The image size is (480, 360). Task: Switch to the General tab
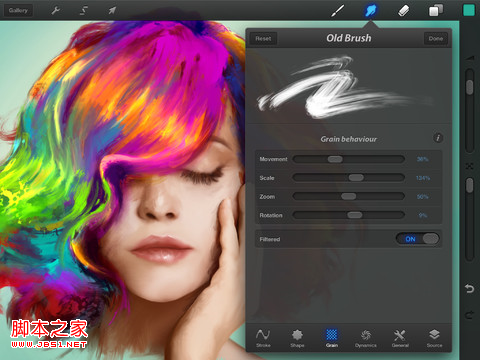(x=400, y=338)
